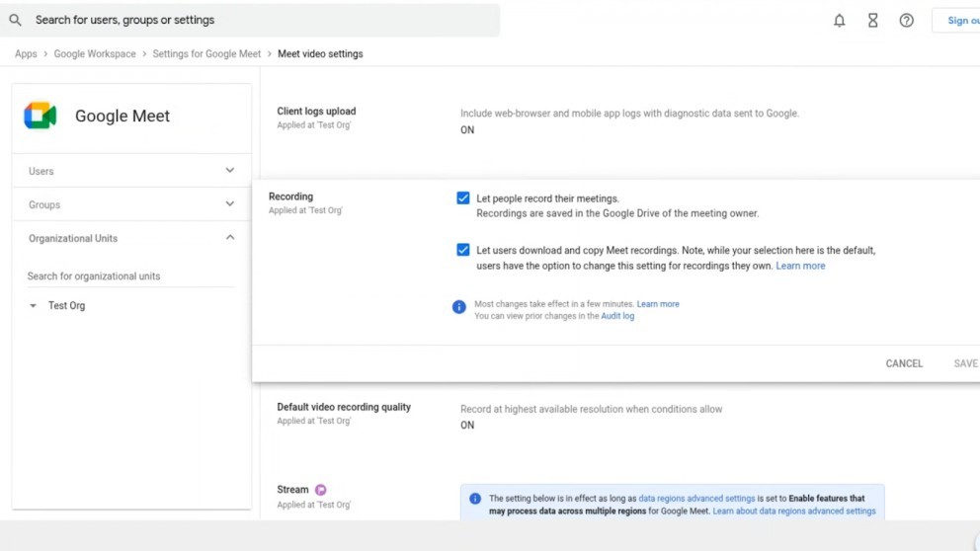Screen dimensions: 980x551
Task: Click info icon in data regions notice
Action: (475, 499)
